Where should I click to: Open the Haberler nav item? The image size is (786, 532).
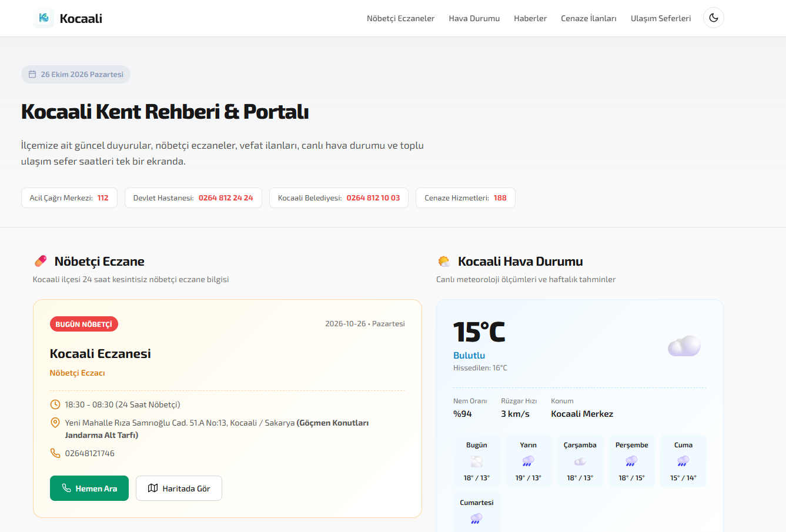coord(530,18)
